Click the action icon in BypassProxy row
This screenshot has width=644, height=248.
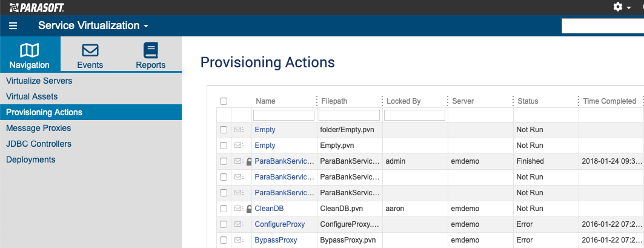pyautogui.click(x=239, y=240)
